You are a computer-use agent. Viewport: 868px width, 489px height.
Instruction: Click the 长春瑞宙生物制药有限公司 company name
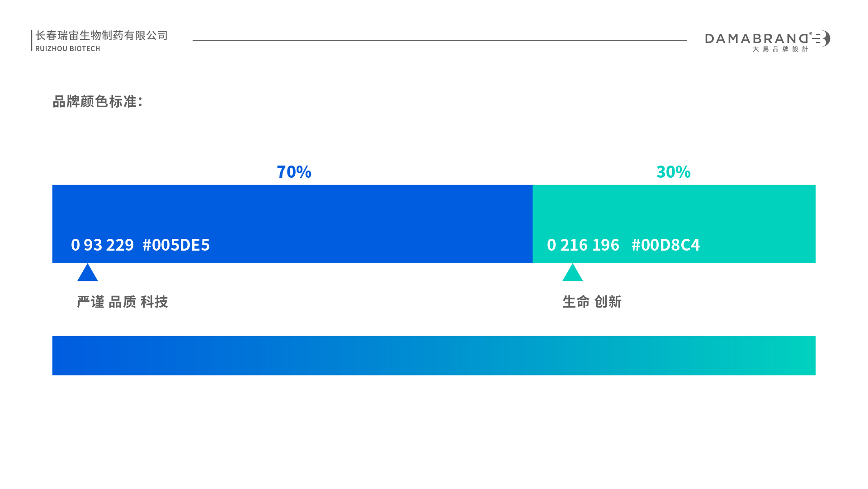coord(102,35)
